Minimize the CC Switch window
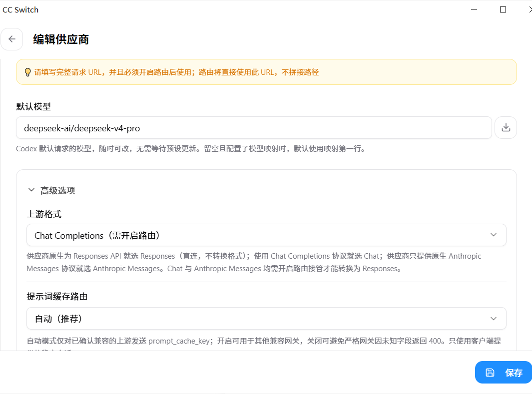The width and height of the screenshot is (532, 394). click(474, 9)
